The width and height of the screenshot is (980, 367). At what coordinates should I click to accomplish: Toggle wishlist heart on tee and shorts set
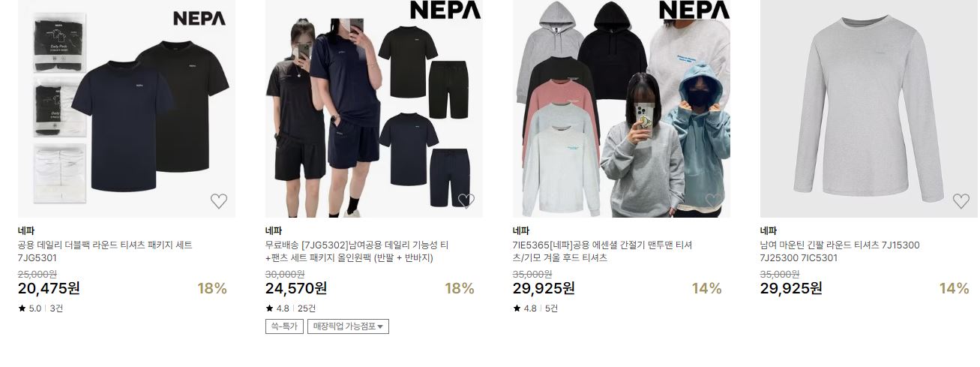(466, 201)
